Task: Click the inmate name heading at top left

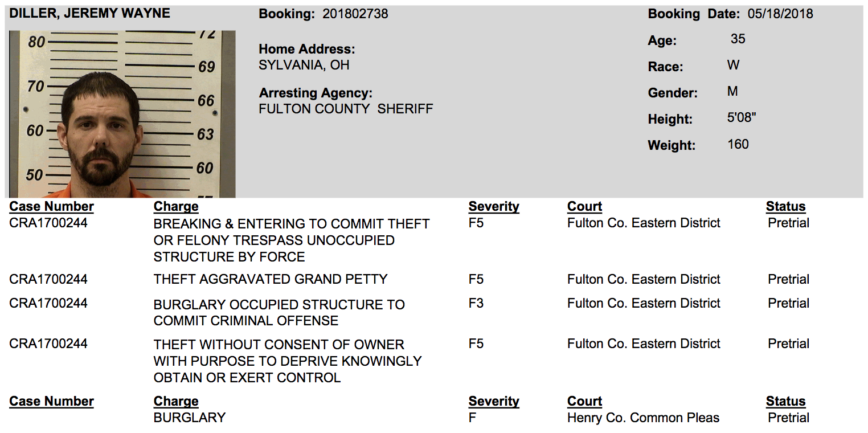Action: 89,14
